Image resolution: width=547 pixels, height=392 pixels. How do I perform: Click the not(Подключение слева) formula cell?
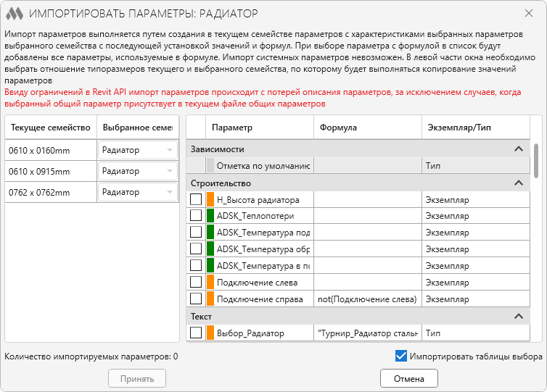click(368, 299)
